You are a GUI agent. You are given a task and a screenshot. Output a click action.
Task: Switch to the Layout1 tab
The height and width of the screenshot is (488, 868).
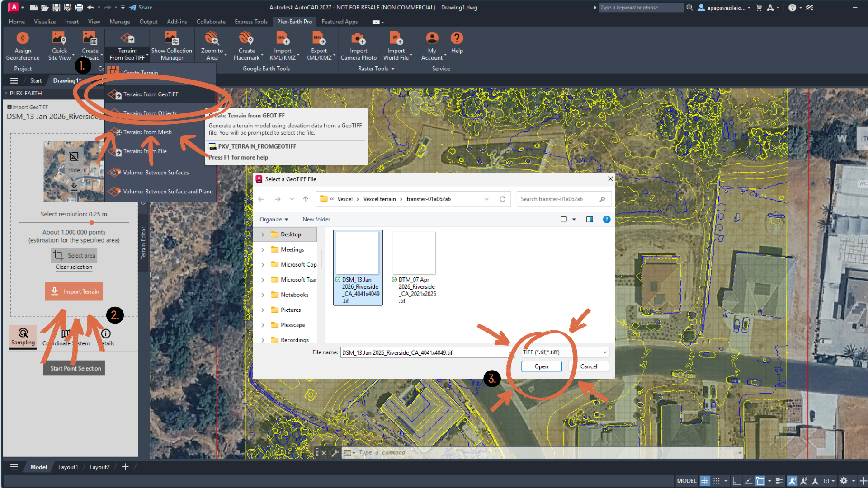(68, 467)
